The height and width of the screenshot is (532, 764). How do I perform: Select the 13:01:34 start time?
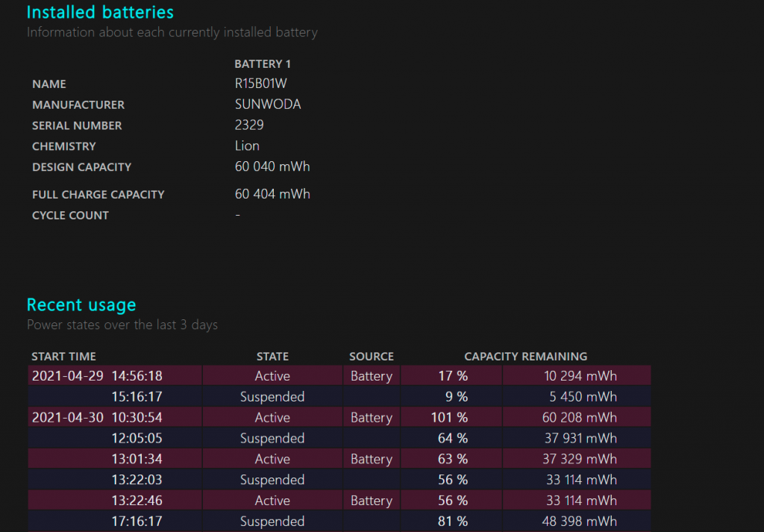[137, 459]
